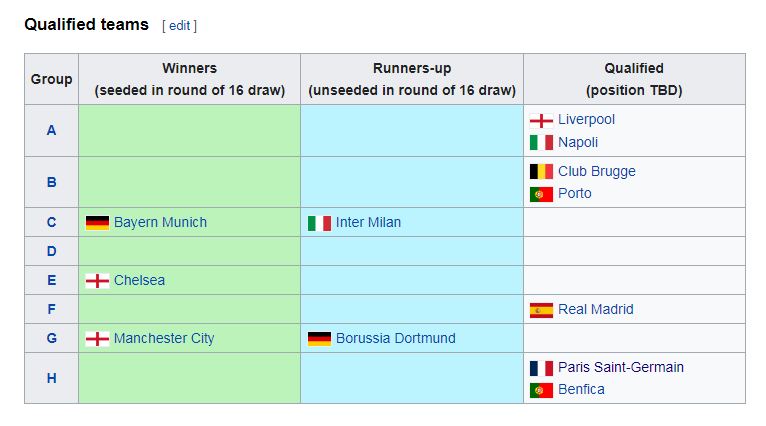Image resolution: width=766 pixels, height=426 pixels.
Task: Click the Inter Milan link
Action: [368, 222]
